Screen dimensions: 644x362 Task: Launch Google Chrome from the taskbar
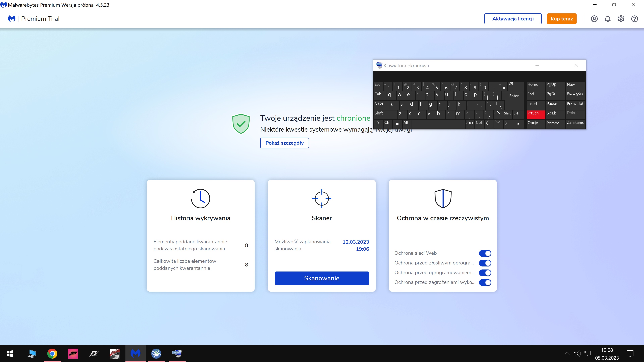point(52,353)
